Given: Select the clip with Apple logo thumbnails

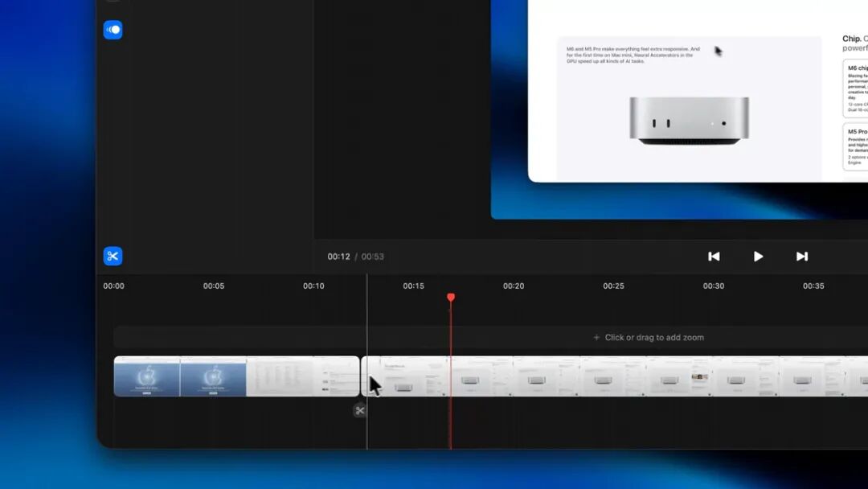Looking at the screenshot, I should pyautogui.click(x=236, y=376).
